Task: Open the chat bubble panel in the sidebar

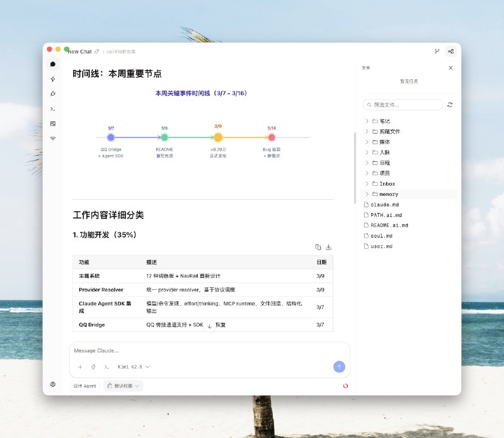Action: 53,64
